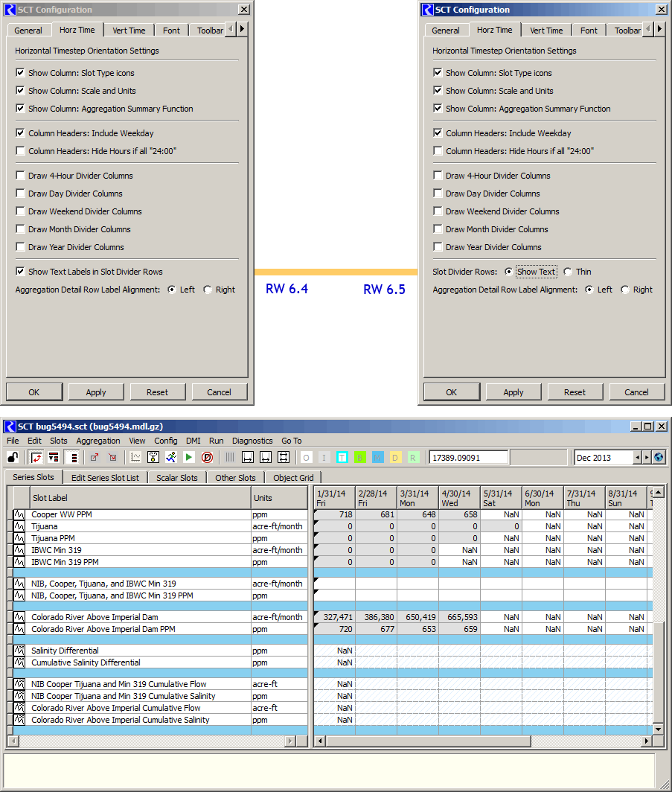Set the yellow D flag button
The width and height of the screenshot is (672, 792).
[395, 458]
